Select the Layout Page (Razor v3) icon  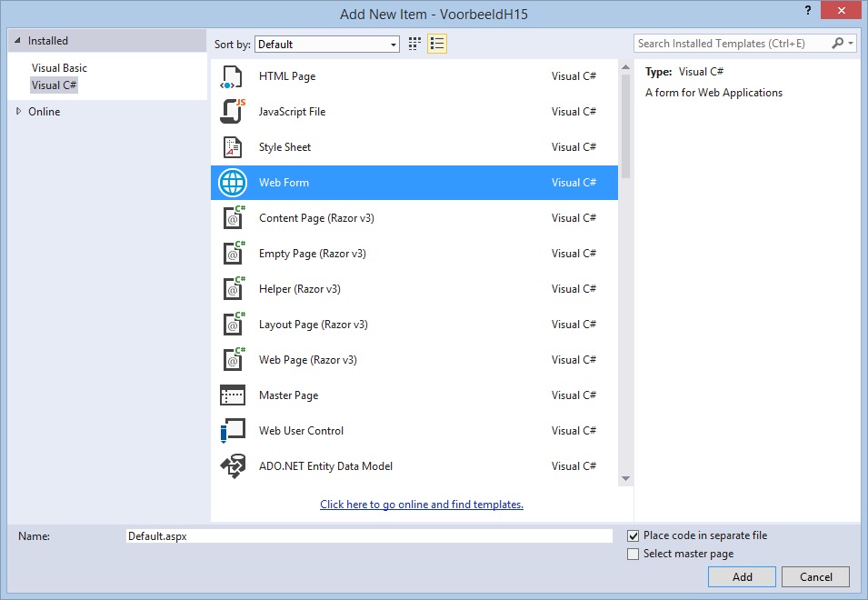234,324
